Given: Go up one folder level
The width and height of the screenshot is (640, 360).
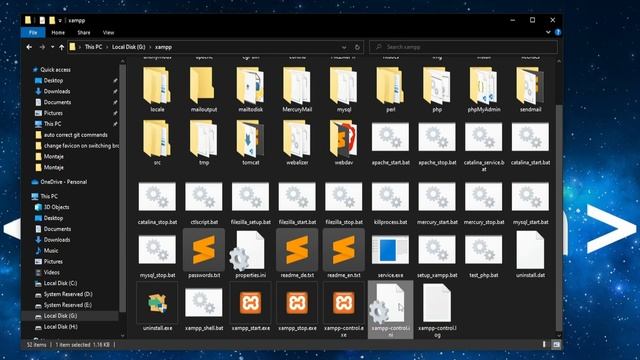Looking at the screenshot, I should pyautogui.click(x=61, y=47).
